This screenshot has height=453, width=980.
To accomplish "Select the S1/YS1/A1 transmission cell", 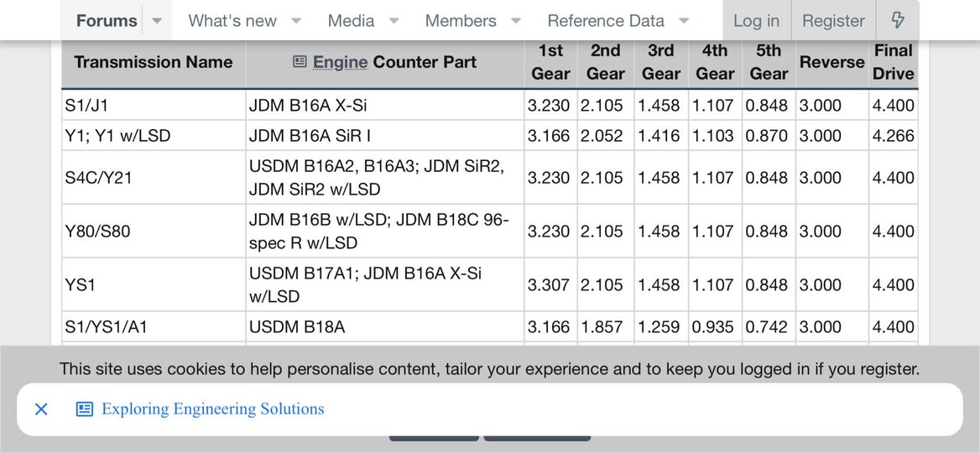I will click(153, 326).
